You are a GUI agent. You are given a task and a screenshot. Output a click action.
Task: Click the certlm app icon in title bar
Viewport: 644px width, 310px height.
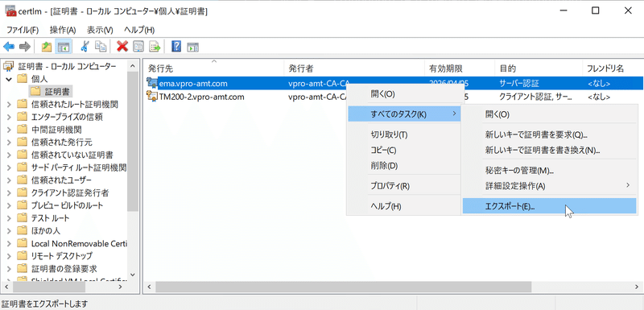point(11,11)
